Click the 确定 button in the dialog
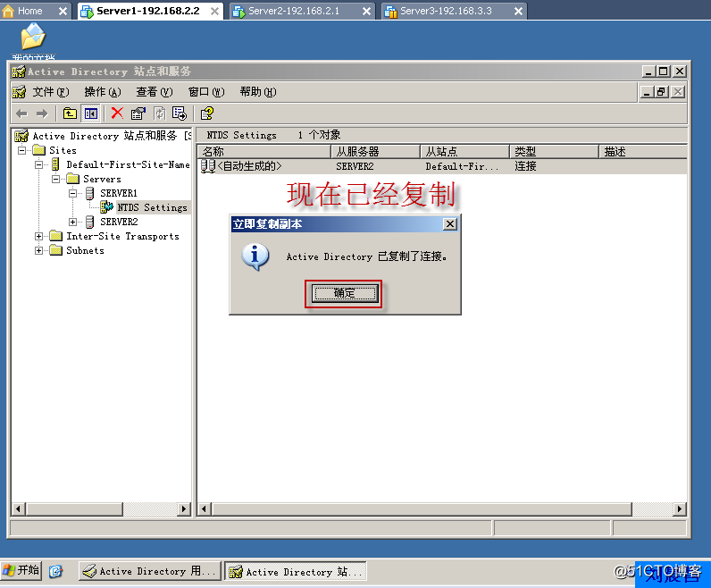 click(344, 293)
